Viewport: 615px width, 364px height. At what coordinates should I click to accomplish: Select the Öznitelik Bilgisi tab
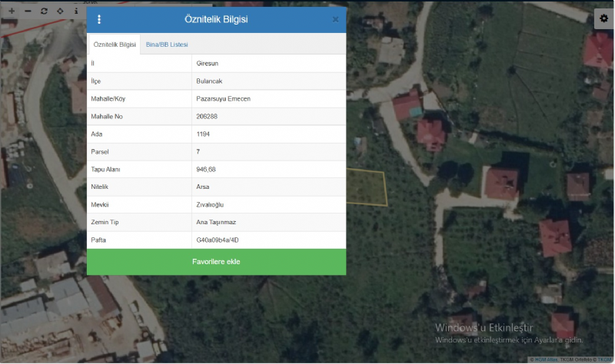(x=115, y=45)
